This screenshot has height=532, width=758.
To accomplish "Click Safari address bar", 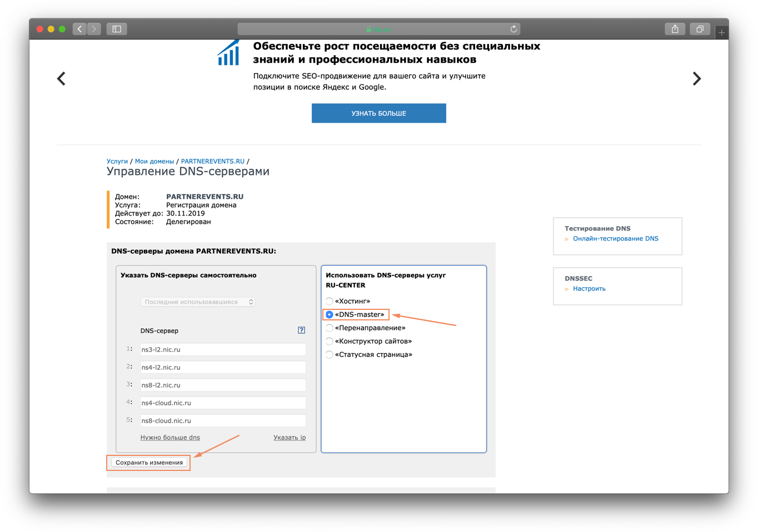I will [378, 29].
